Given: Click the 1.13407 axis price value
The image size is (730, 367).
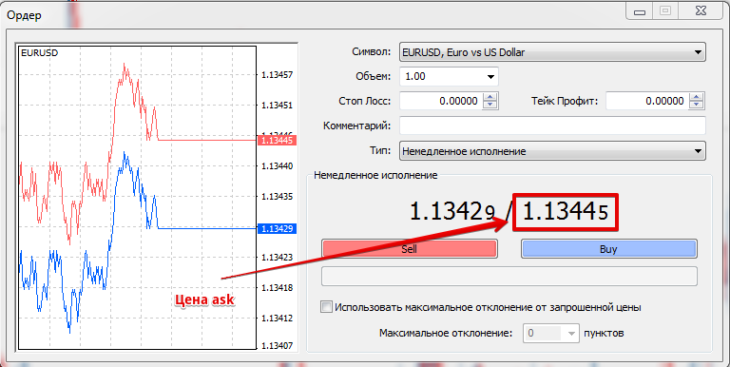Looking at the screenshot, I should [277, 346].
